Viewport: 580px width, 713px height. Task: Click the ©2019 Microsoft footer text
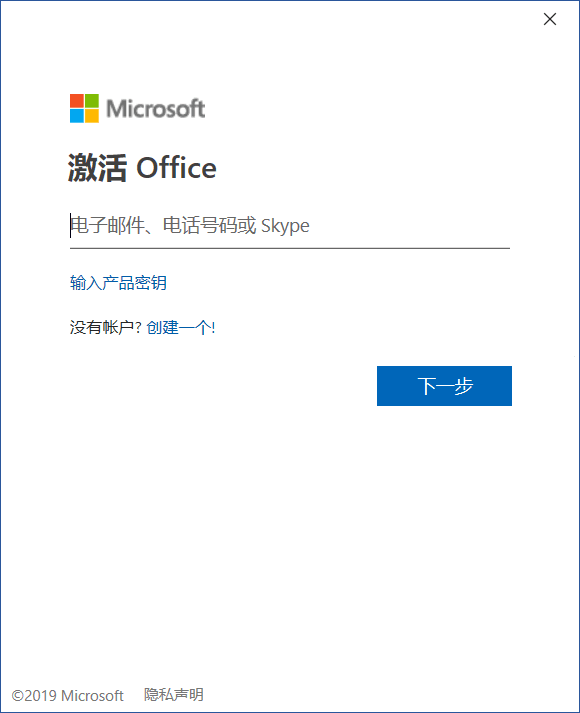tap(68, 696)
